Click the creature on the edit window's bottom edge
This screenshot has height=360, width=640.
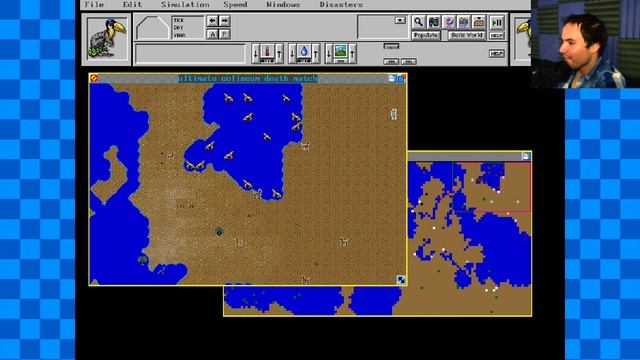click(305, 280)
